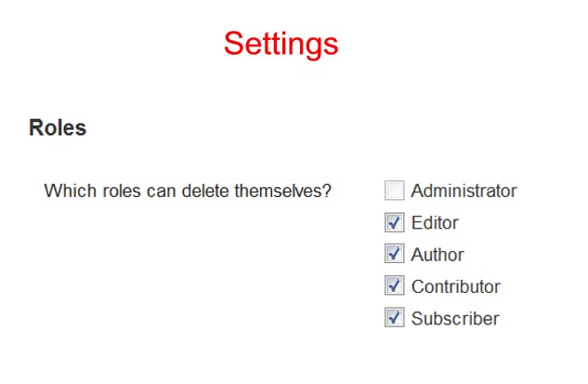Uncheck the Contributor checkbox
This screenshot has width=588, height=384.
click(394, 286)
